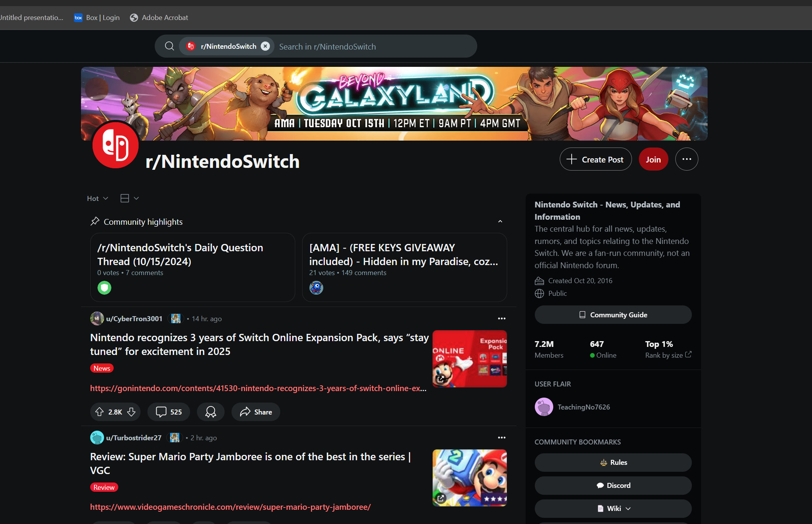Screen dimensions: 812x524
Task: Open the AMA Free Keys Giveaway highlight
Action: coord(404,267)
